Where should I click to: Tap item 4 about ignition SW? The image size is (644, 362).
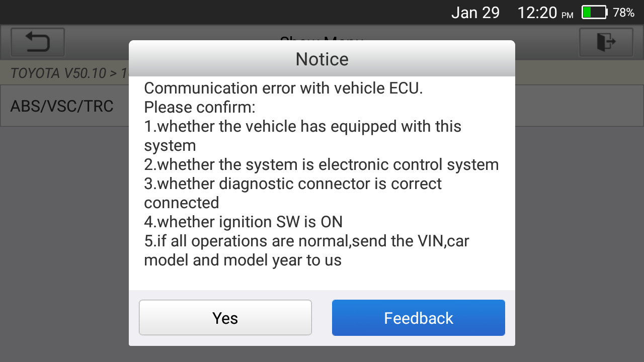[x=243, y=222]
